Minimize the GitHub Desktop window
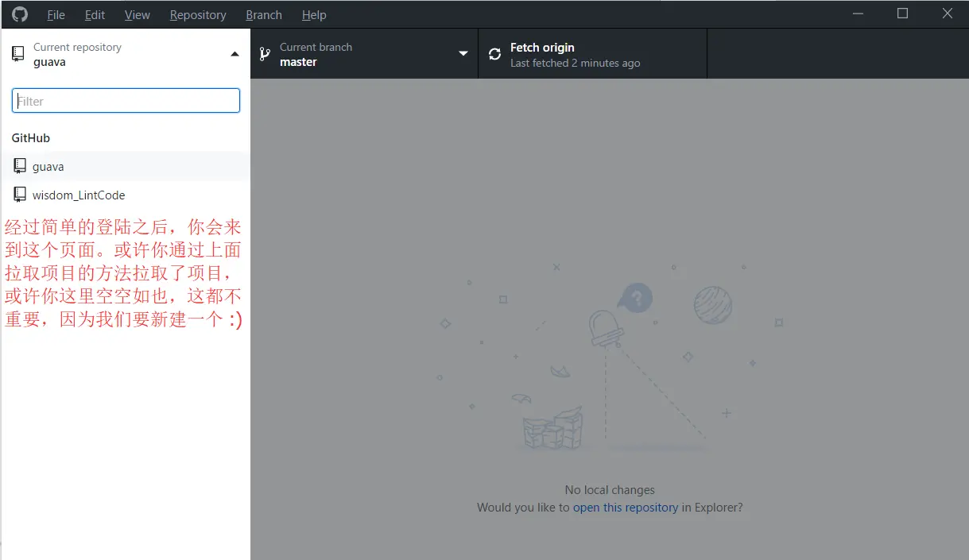 859,14
